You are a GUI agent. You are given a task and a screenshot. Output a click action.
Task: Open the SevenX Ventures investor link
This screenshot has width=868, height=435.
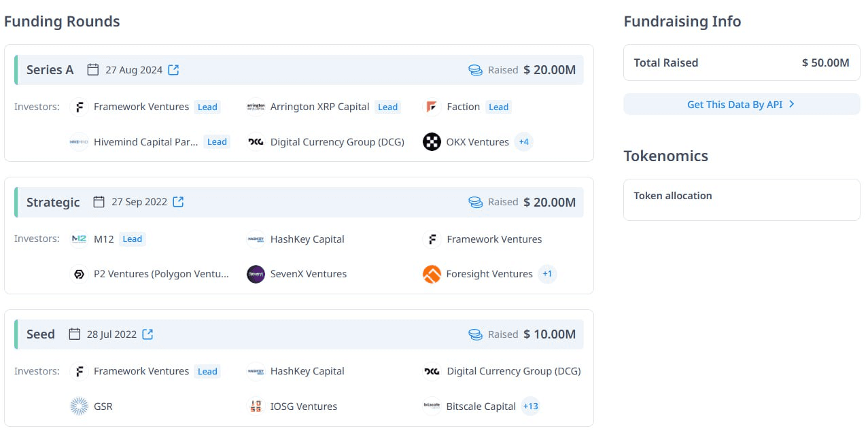(309, 274)
